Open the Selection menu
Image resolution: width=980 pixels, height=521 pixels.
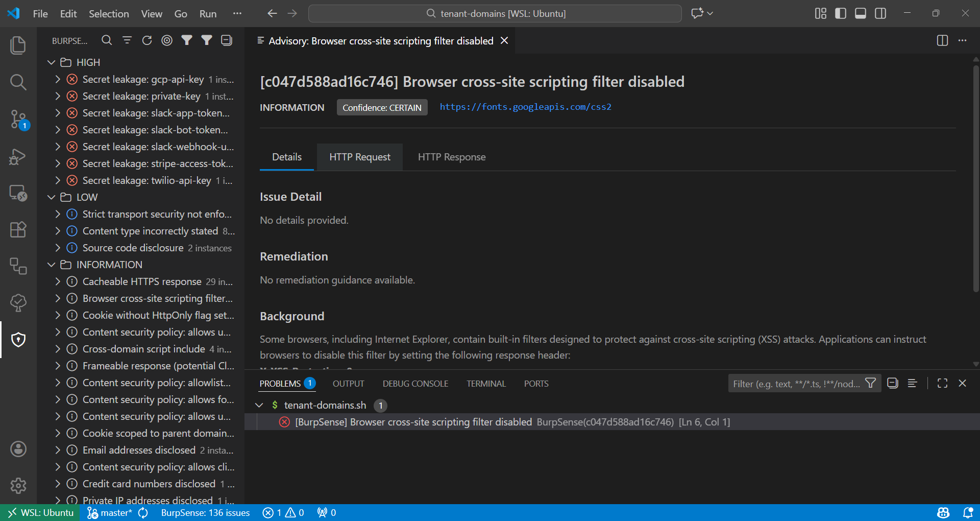[109, 14]
